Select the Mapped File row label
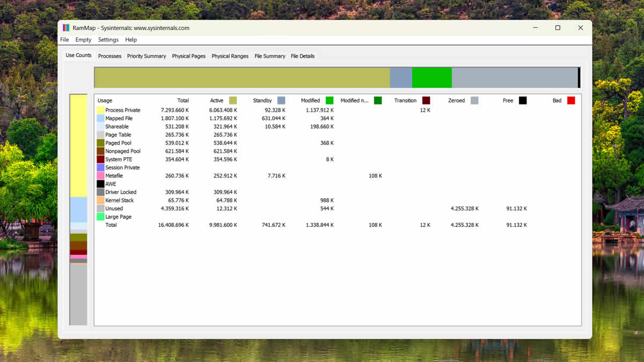 pyautogui.click(x=119, y=118)
